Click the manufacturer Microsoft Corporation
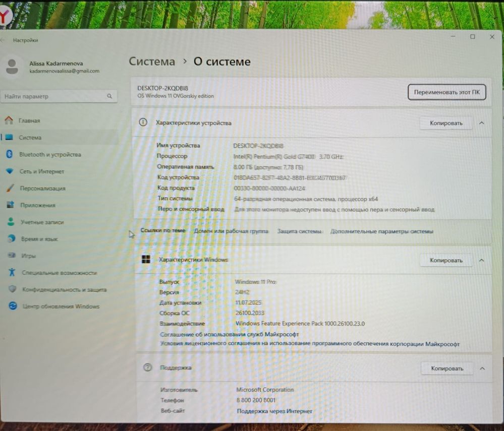 click(x=265, y=390)
